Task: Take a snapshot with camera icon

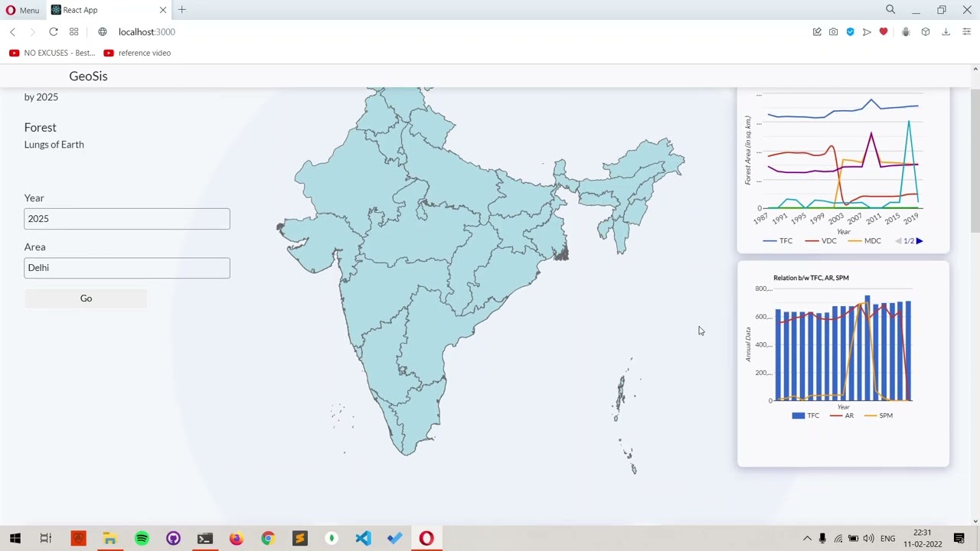Action: [x=833, y=32]
